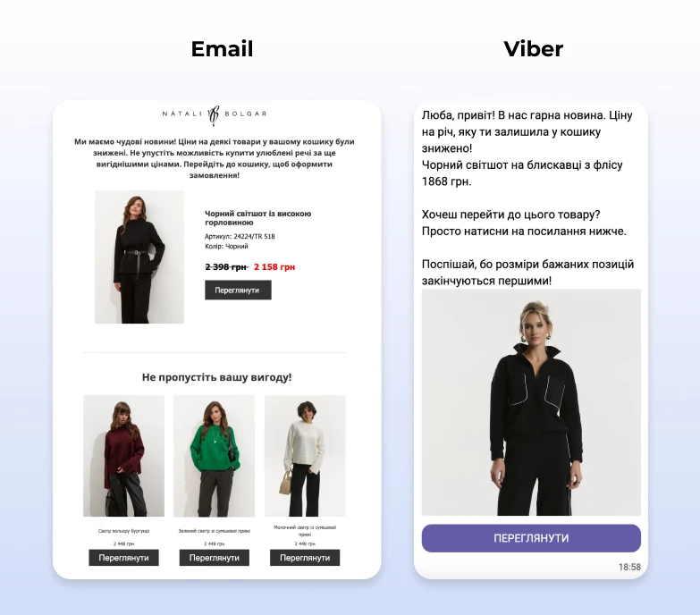Image resolution: width=700 pixels, height=615 pixels.
Task: Click the Viber heading label
Action: point(534,49)
